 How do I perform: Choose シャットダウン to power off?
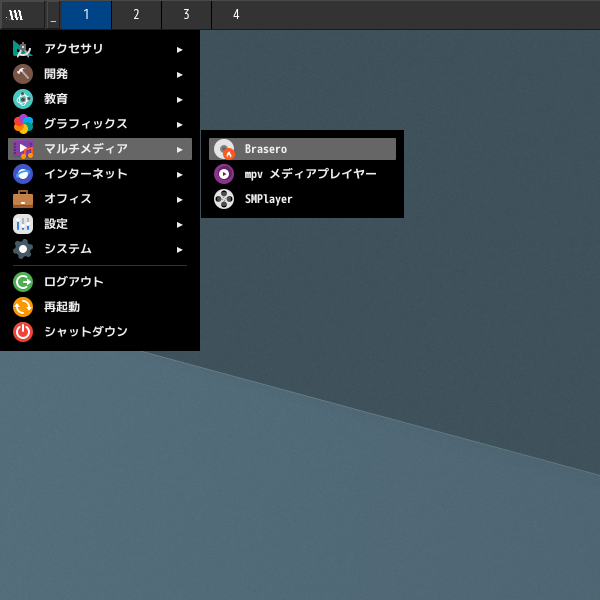(x=100, y=332)
